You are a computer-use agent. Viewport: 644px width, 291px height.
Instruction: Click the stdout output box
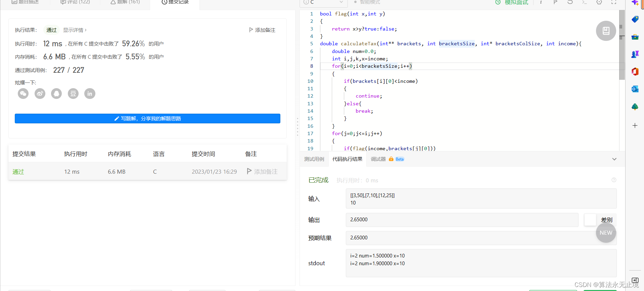click(x=481, y=263)
